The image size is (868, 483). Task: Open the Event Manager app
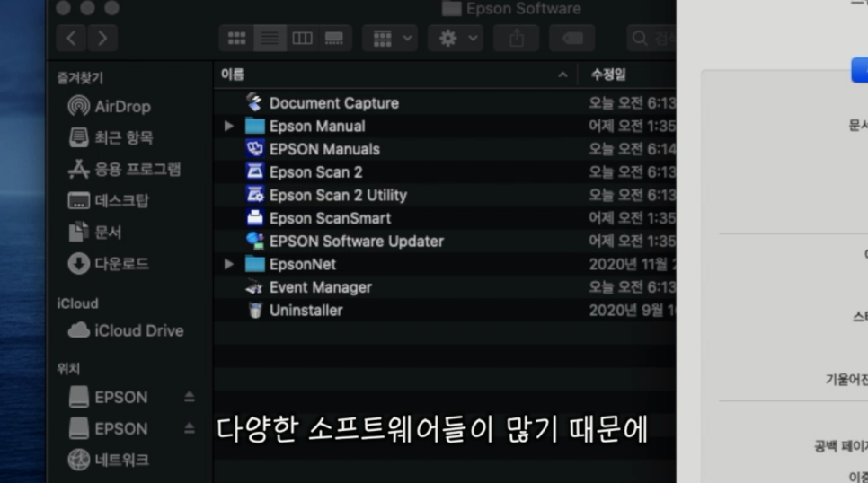click(x=319, y=287)
